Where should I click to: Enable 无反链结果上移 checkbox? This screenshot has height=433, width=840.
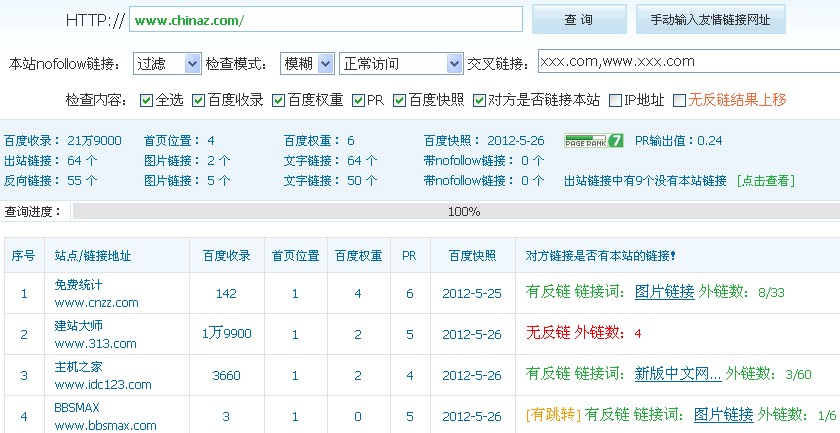pyautogui.click(x=679, y=100)
